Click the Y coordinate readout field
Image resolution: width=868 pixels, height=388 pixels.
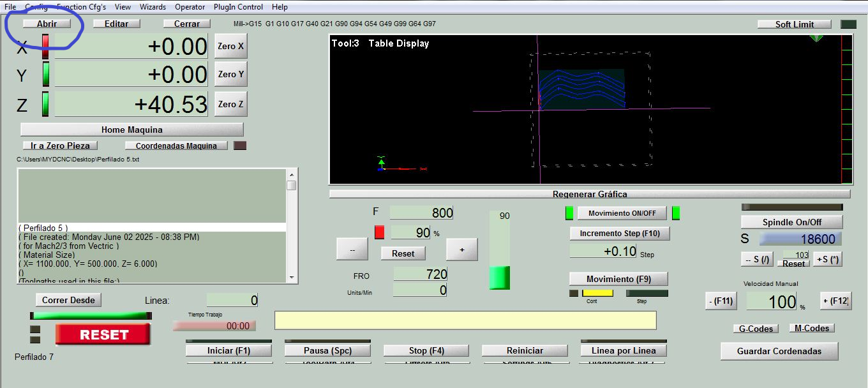point(131,74)
